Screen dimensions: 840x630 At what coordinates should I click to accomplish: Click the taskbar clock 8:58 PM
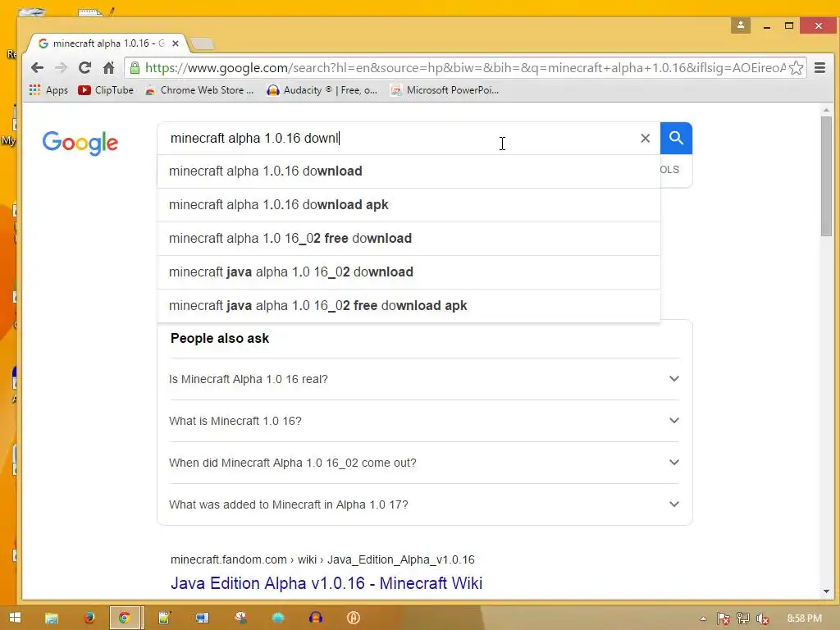click(x=804, y=619)
